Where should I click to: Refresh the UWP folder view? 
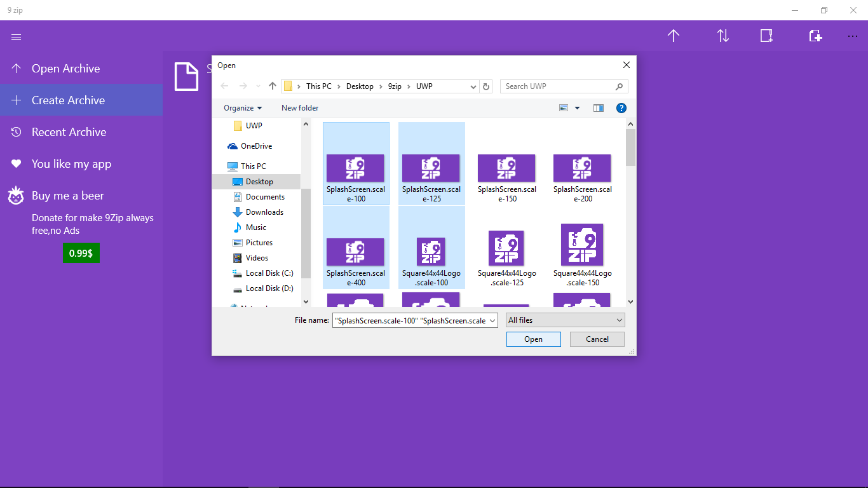pyautogui.click(x=487, y=86)
